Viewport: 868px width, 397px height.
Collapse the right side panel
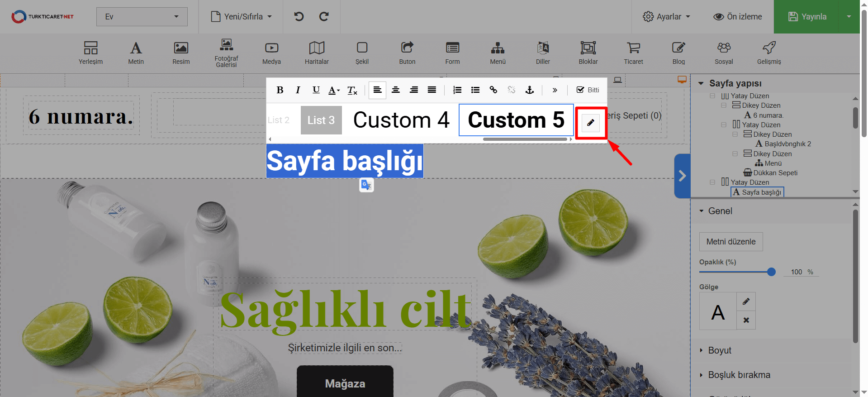(x=682, y=176)
